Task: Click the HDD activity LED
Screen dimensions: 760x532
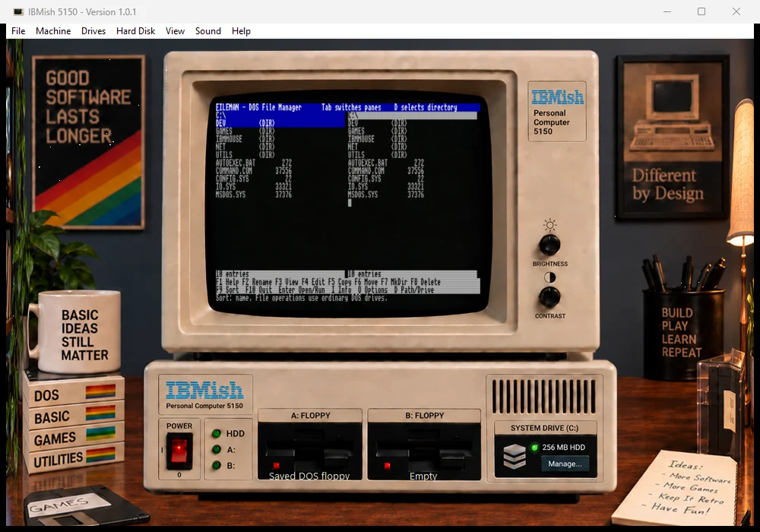Action: click(x=216, y=433)
